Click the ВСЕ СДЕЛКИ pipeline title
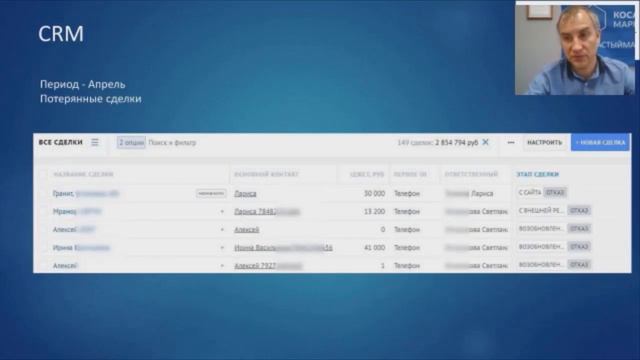The height and width of the screenshot is (360, 640). (60, 142)
